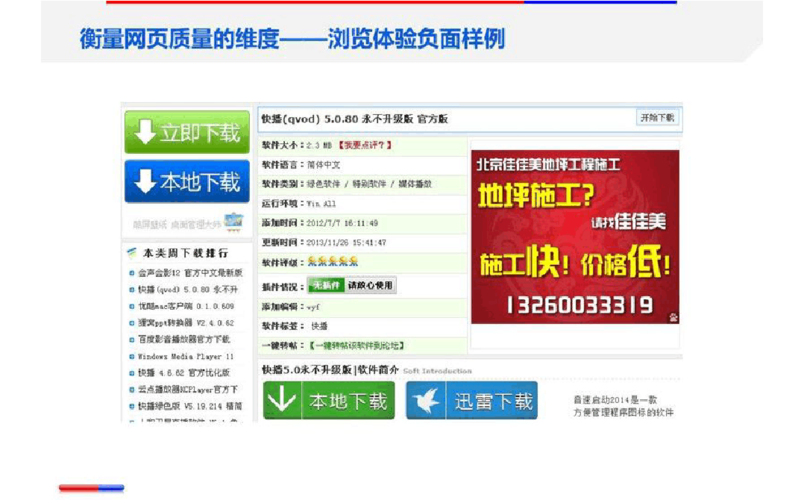801x500 pixels.
Task: Click the title 快播(qvod) 5.0.80 永不升级版 官方版
Action: coord(355,119)
